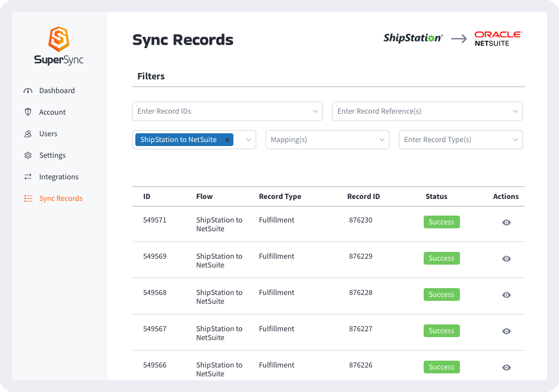Select ID cell 549571
Image resolution: width=559 pixels, height=392 pixels.
click(155, 220)
